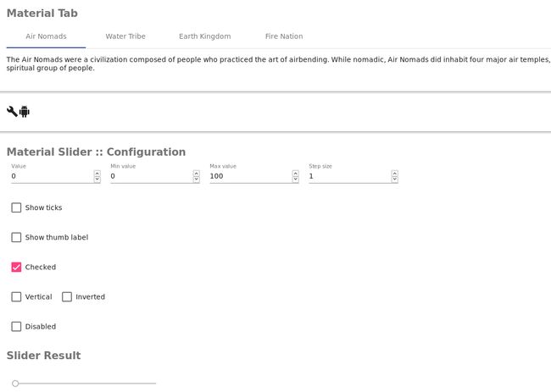
Task: Toggle the Inverted checkbox
Action: 67,297
